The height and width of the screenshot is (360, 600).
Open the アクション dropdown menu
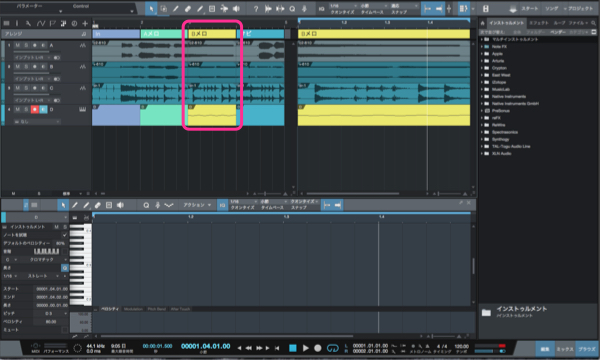coord(197,205)
